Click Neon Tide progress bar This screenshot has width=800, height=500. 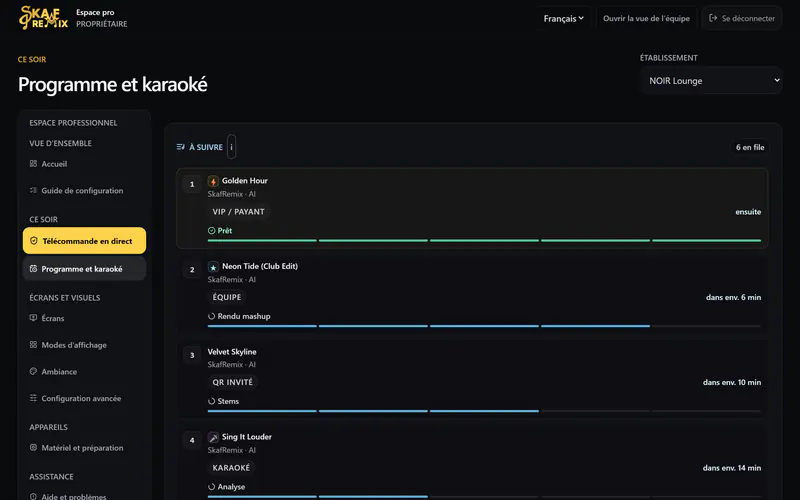(x=484, y=326)
